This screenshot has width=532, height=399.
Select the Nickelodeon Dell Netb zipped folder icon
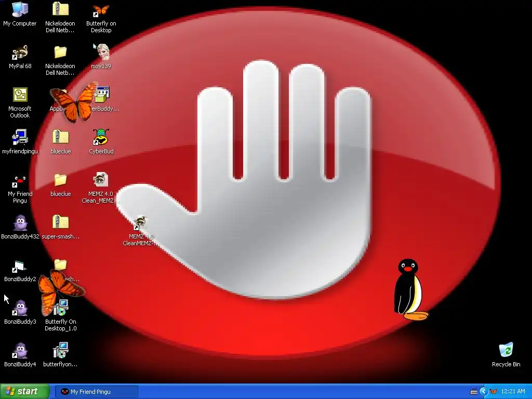point(60,9)
